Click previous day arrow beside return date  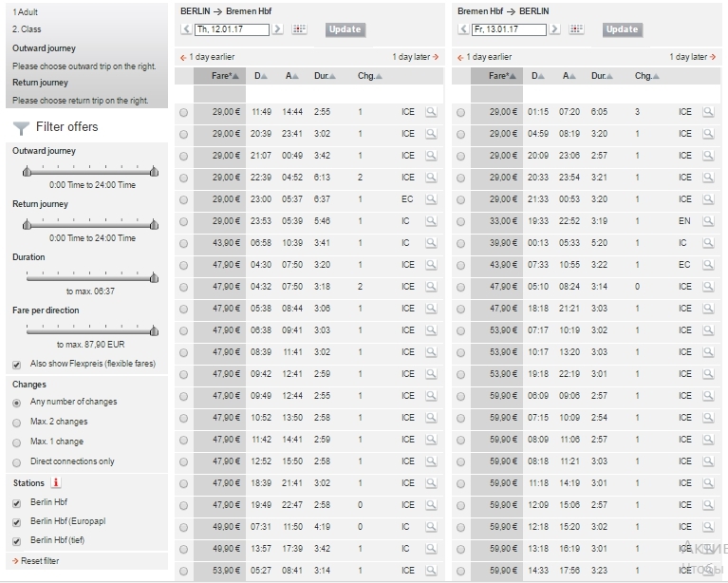(x=462, y=29)
